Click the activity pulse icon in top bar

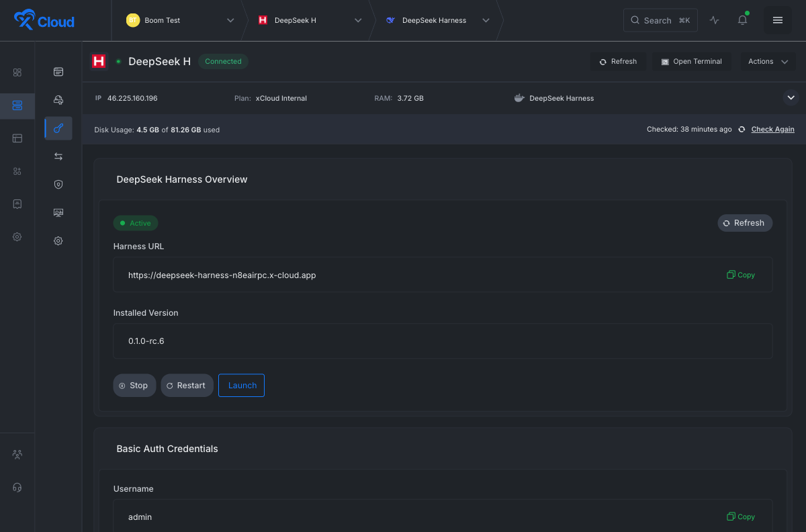tap(714, 20)
